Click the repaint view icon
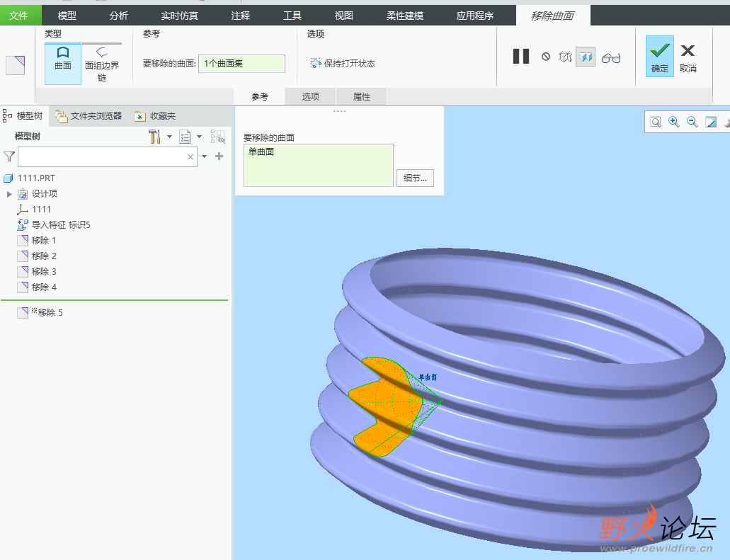The image size is (730, 560). point(710,122)
